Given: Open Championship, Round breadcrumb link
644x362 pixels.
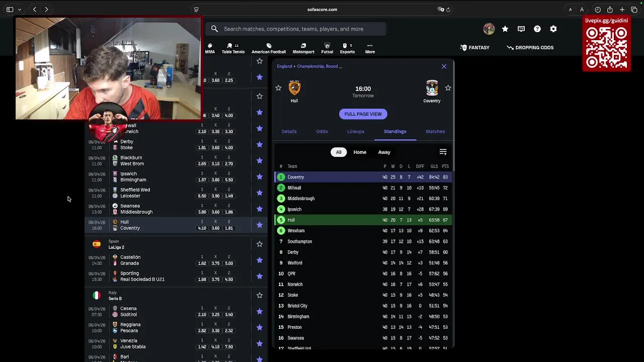Looking at the screenshot, I should click(319, 66).
